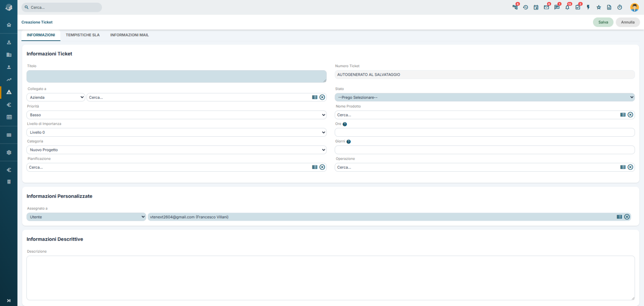Switch to the INFORMAZIONI MAIL tab
This screenshot has width=644, height=306.
coord(130,35)
